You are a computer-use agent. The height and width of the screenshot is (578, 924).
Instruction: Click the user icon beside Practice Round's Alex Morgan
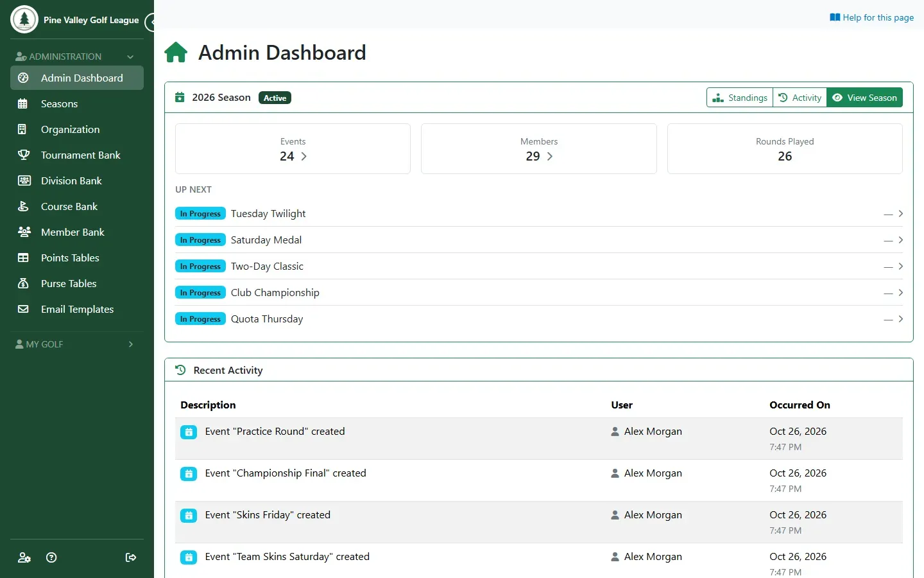pyautogui.click(x=615, y=432)
